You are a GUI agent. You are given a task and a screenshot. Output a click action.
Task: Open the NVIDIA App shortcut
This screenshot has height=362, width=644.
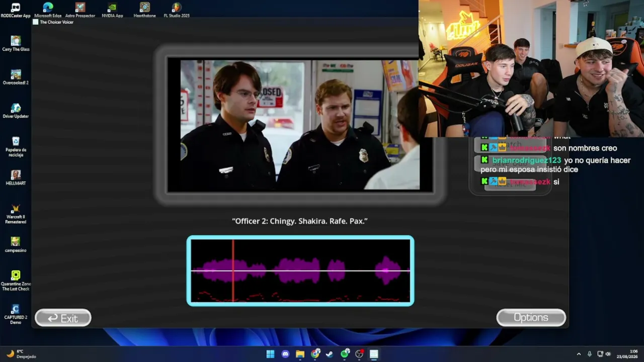(x=112, y=10)
